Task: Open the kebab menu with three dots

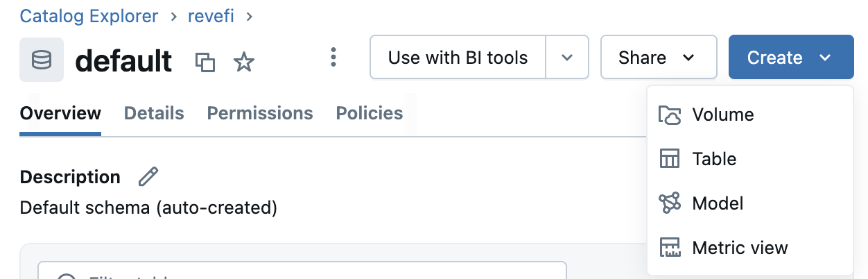Action: 333,58
